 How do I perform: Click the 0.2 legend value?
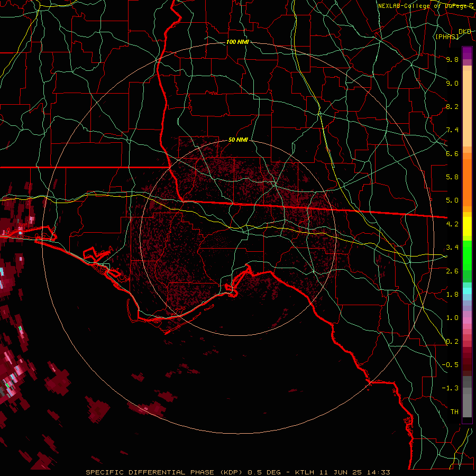coord(452,342)
